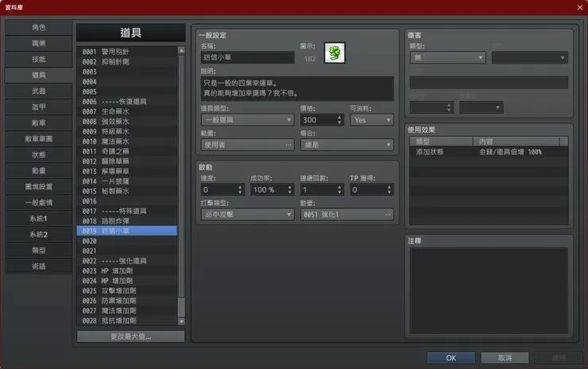Image resolution: width=588 pixels, height=369 pixels.
Task: Click the 速度 stepper arrows
Action: (240, 190)
